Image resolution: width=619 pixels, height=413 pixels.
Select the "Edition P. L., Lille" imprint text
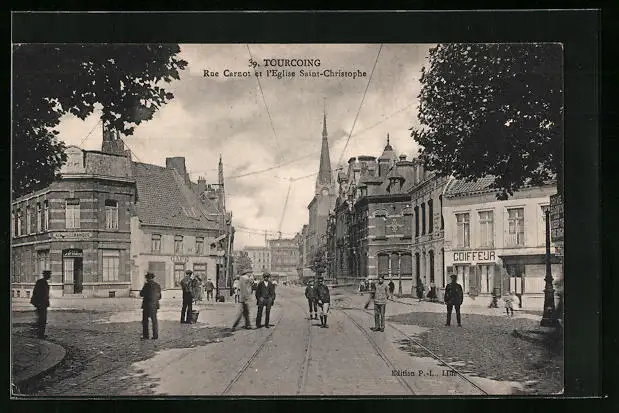[x=423, y=372]
